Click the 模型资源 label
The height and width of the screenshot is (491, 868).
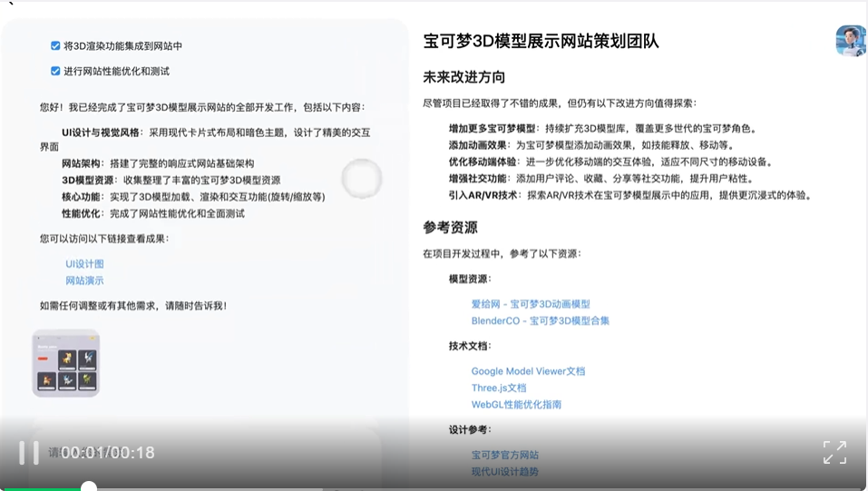pyautogui.click(x=468, y=279)
